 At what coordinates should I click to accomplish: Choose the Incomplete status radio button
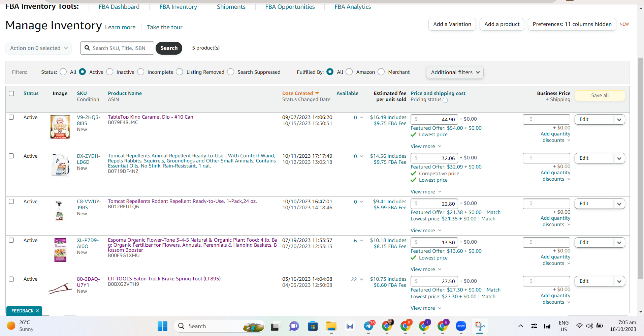point(141,72)
